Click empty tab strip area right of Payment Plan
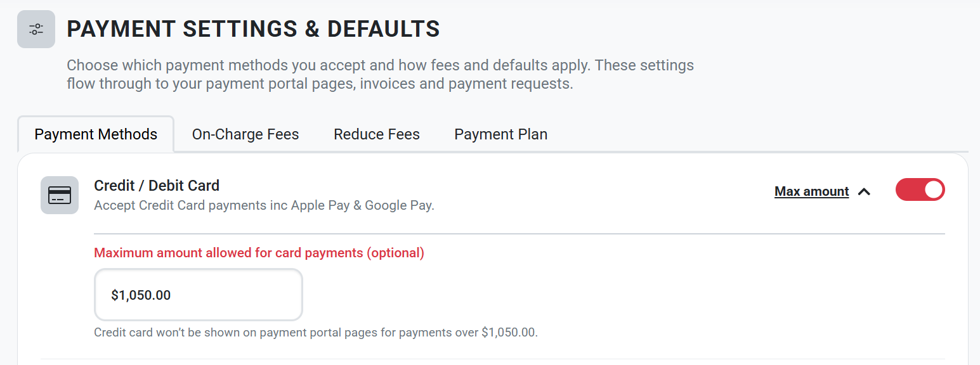 pos(761,134)
